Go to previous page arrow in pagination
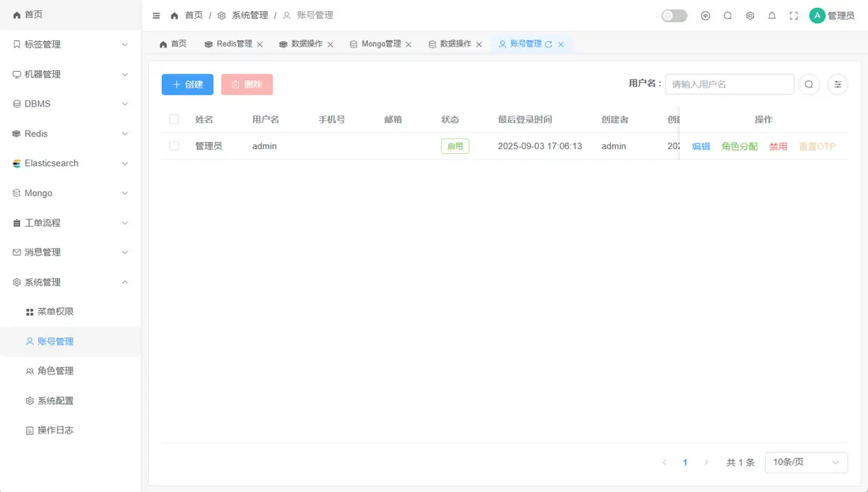The image size is (868, 492). coord(664,462)
